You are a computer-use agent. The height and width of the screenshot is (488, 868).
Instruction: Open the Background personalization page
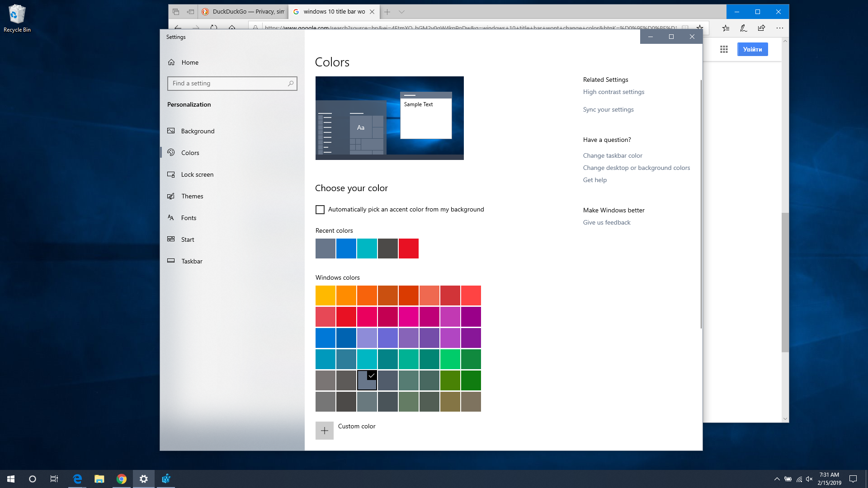[198, 131]
